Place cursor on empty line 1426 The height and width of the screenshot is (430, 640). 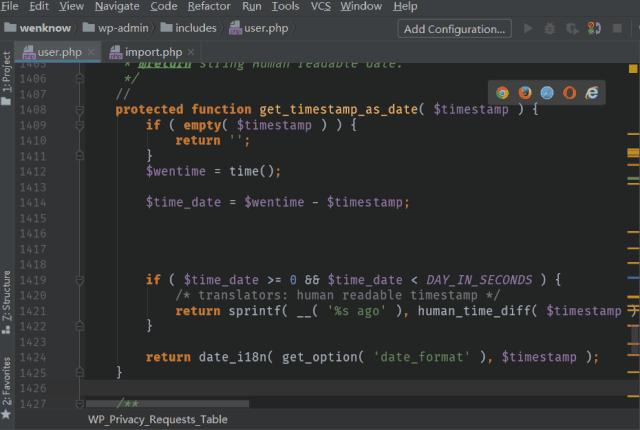(x=355, y=388)
